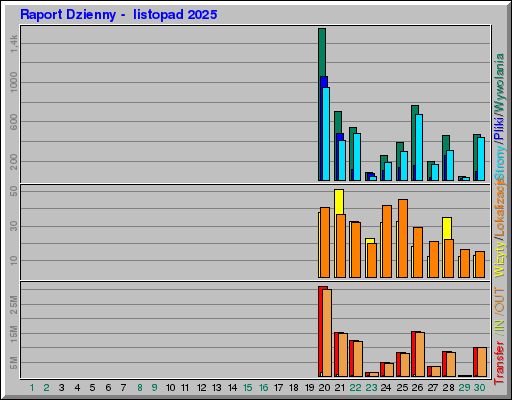Click the red Transfer bar for day 20

320,330
